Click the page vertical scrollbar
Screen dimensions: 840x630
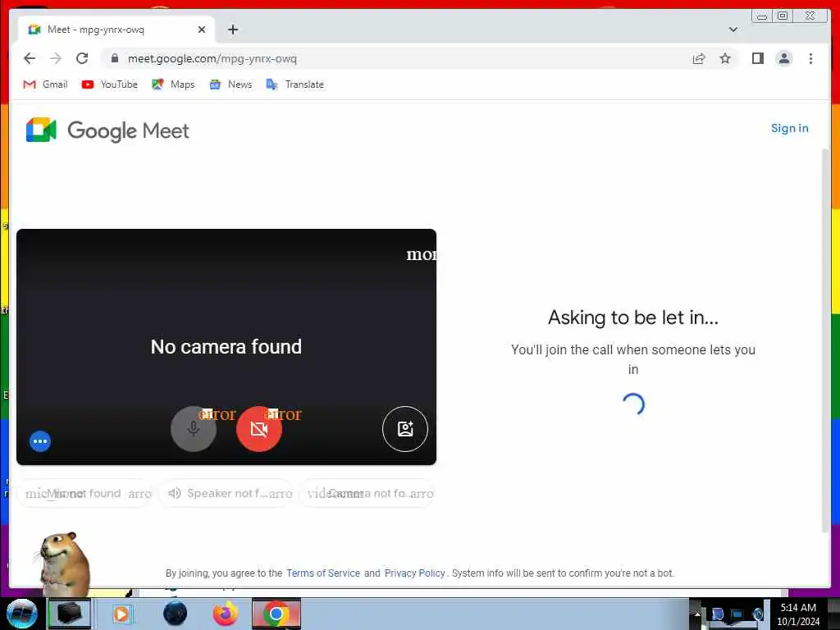point(826,340)
